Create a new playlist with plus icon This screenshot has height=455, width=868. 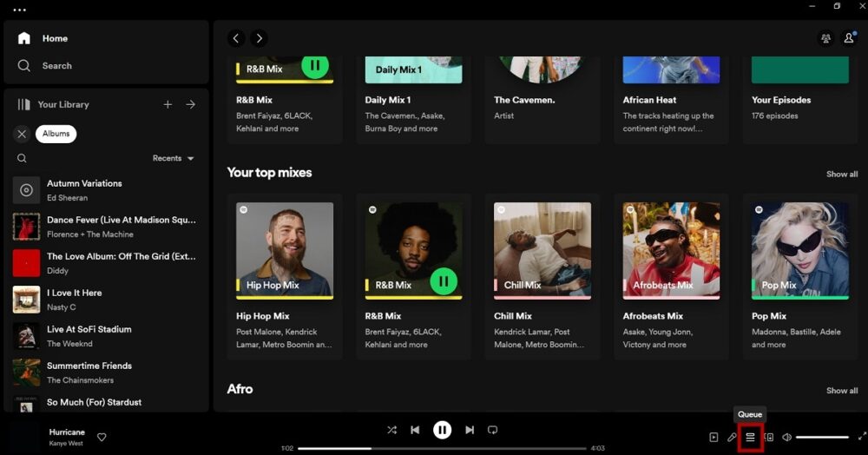168,104
